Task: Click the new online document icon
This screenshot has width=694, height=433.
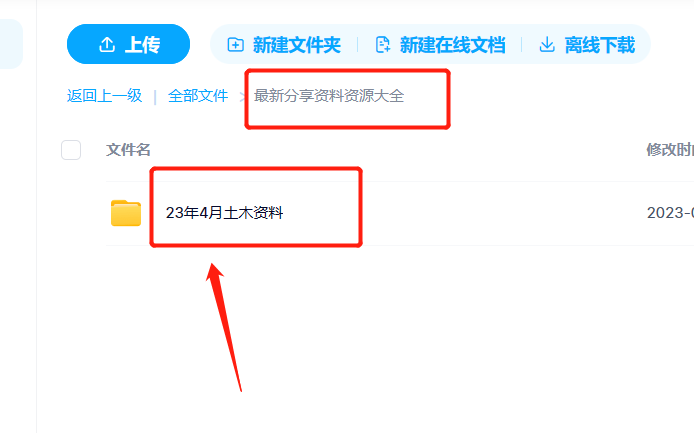Action: [383, 45]
